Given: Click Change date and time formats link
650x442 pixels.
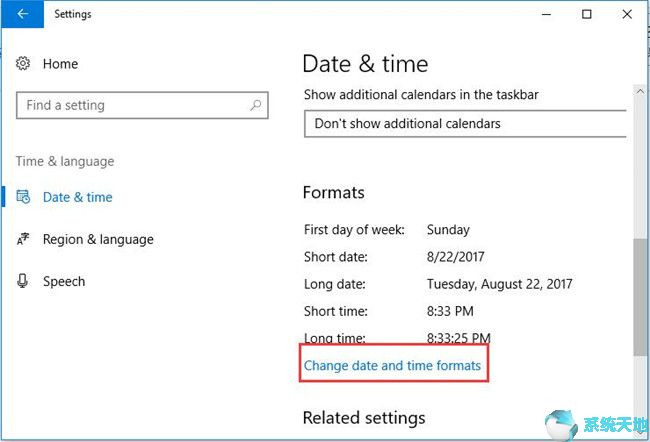Looking at the screenshot, I should tap(392, 365).
